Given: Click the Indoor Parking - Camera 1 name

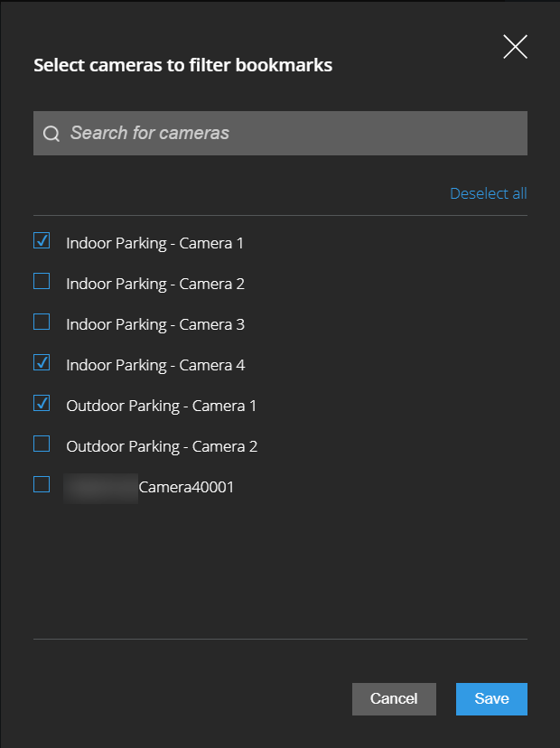Looking at the screenshot, I should 155,242.
